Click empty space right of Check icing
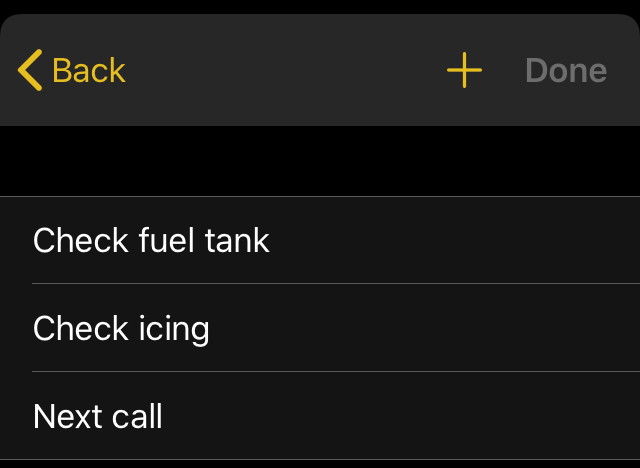 coord(424,328)
